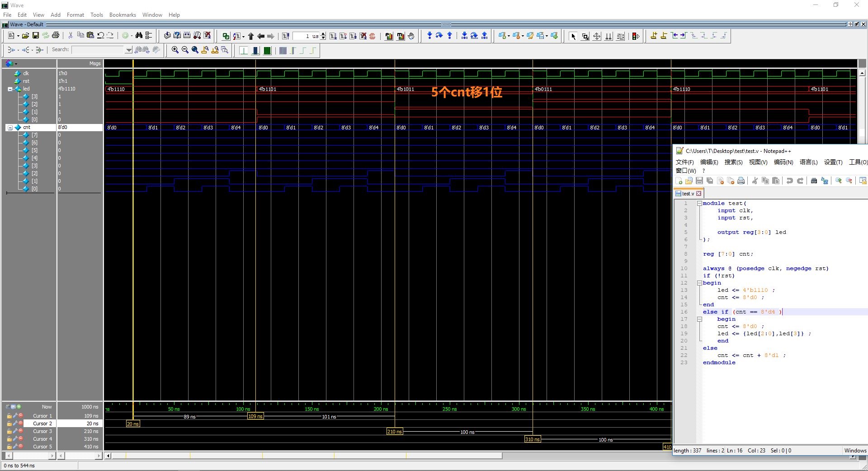Image resolution: width=868 pixels, height=471 pixels.
Task: Select led bit [3] in the signal tree
Action: [34, 96]
